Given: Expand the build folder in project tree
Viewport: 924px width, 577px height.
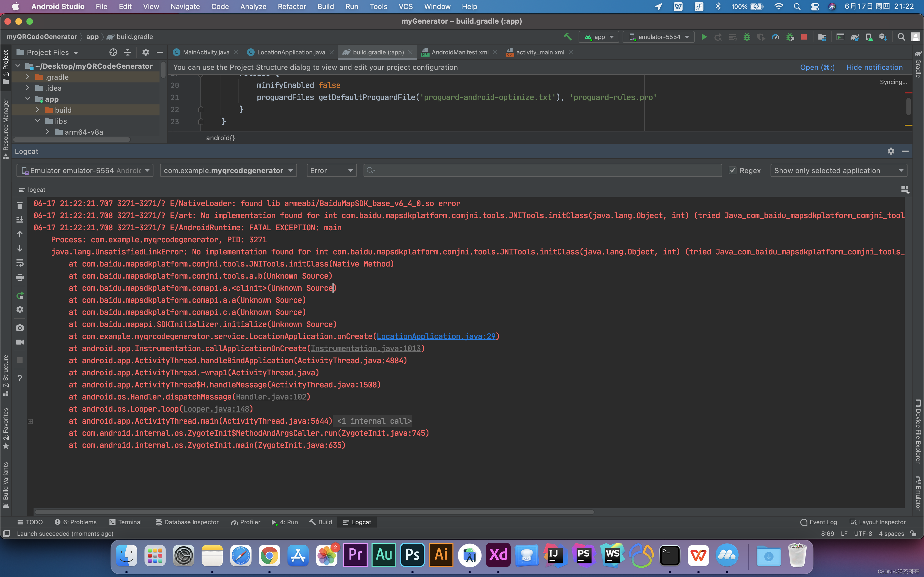Looking at the screenshot, I should [37, 110].
